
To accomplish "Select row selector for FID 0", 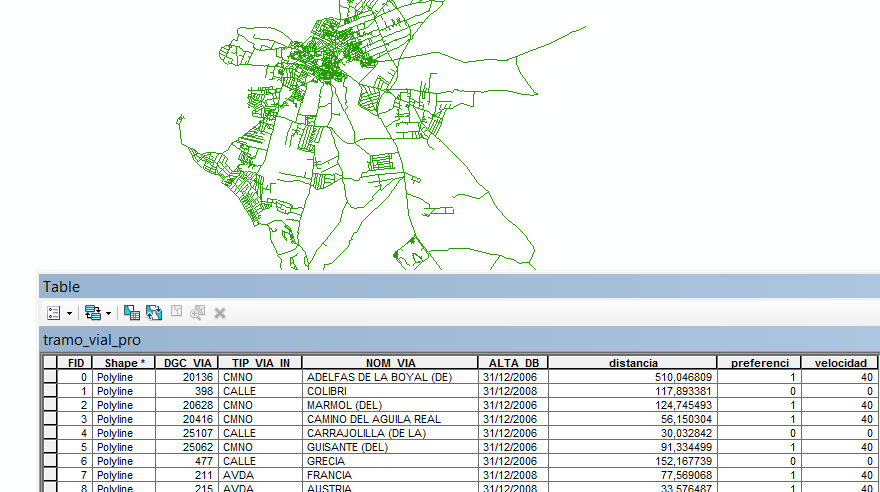I will [x=50, y=377].
